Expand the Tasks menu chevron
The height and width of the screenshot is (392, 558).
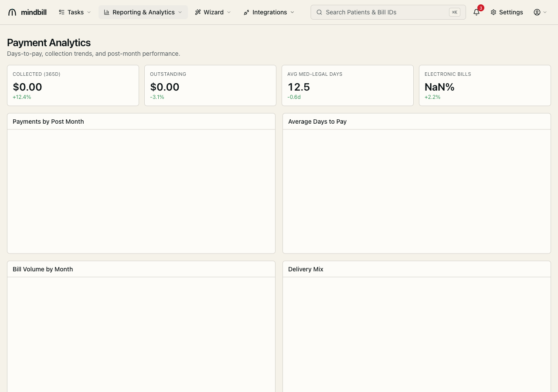coord(89,12)
